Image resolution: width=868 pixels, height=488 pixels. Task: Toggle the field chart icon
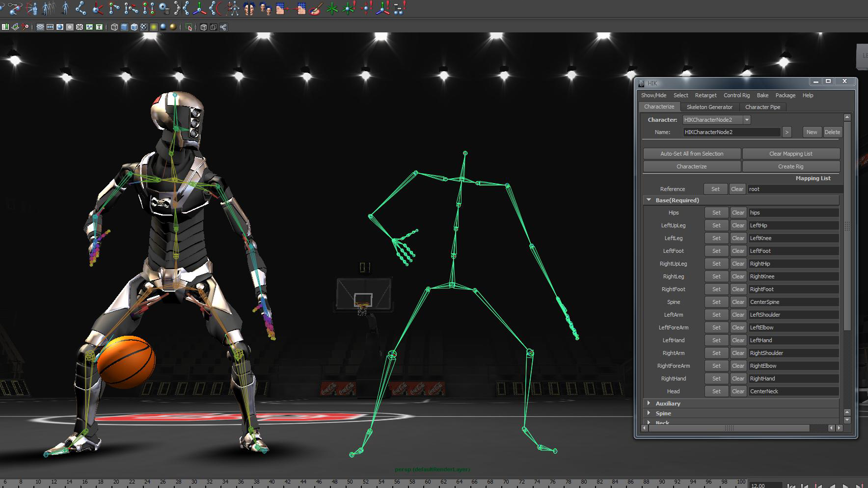[80, 27]
